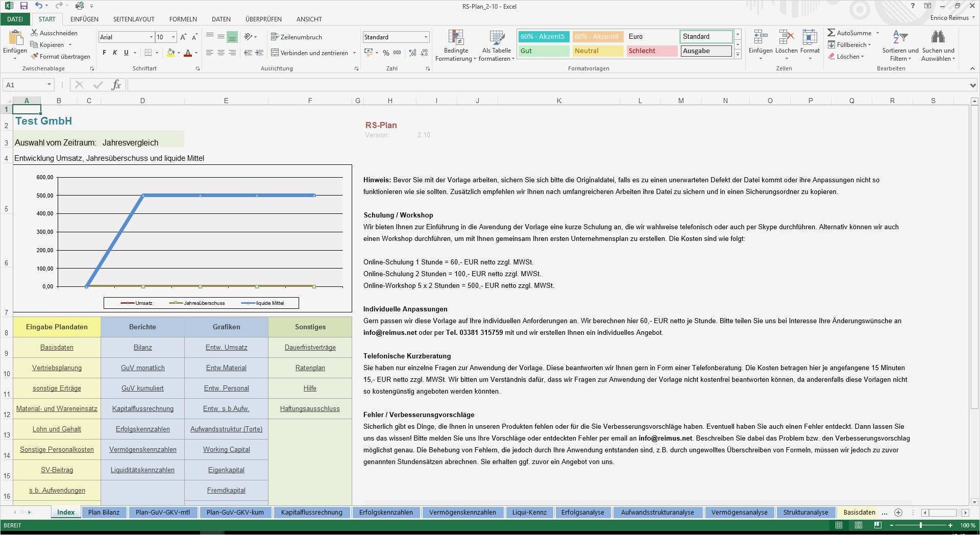Apply percentage format to selection
The image size is (980, 535).
(386, 53)
